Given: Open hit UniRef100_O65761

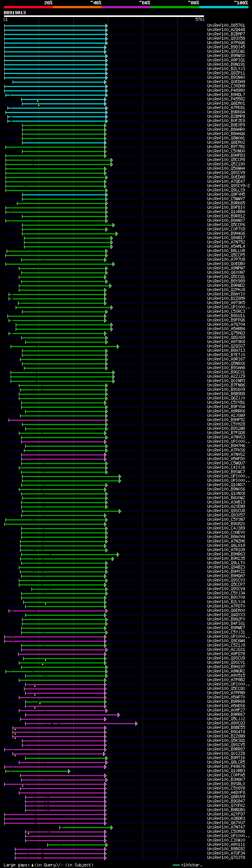Looking at the screenshot, I should point(226,25).
